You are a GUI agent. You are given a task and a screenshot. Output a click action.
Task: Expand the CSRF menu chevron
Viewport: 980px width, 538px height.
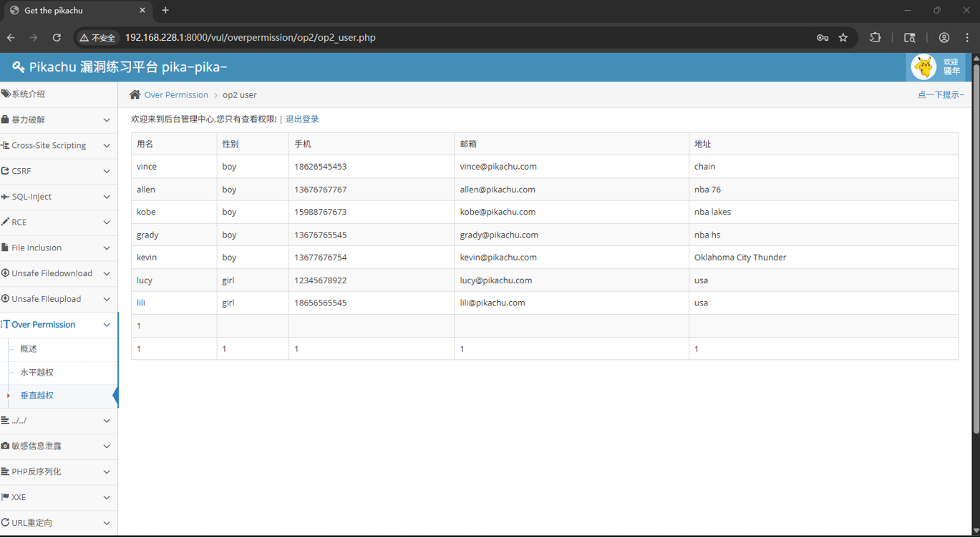tap(107, 172)
